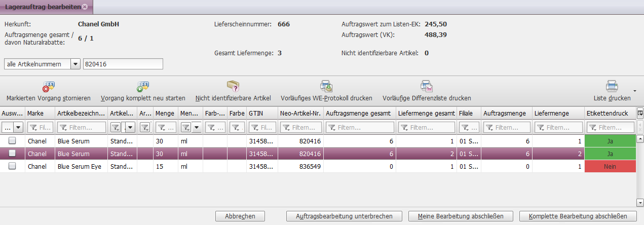Sort by Liefermenge gesamt column header
644x225 pixels.
tap(426, 113)
